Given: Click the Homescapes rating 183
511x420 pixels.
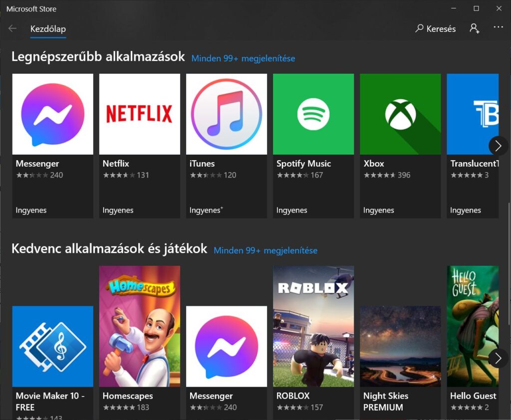Looking at the screenshot, I should (126, 408).
